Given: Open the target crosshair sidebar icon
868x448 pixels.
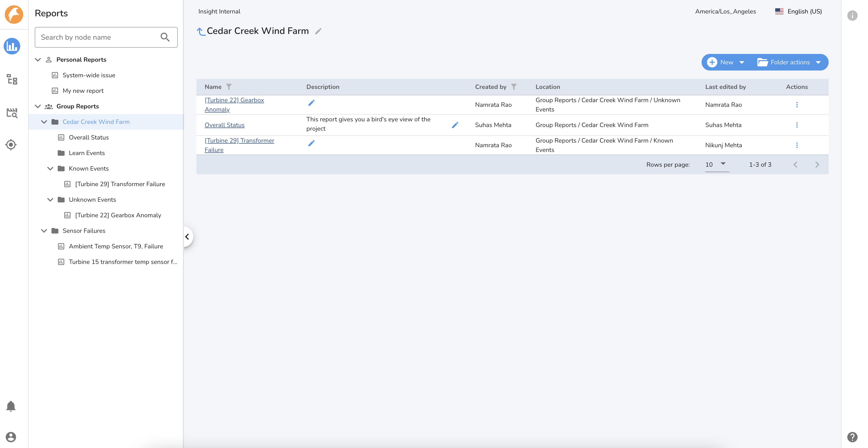Looking at the screenshot, I should 11,145.
